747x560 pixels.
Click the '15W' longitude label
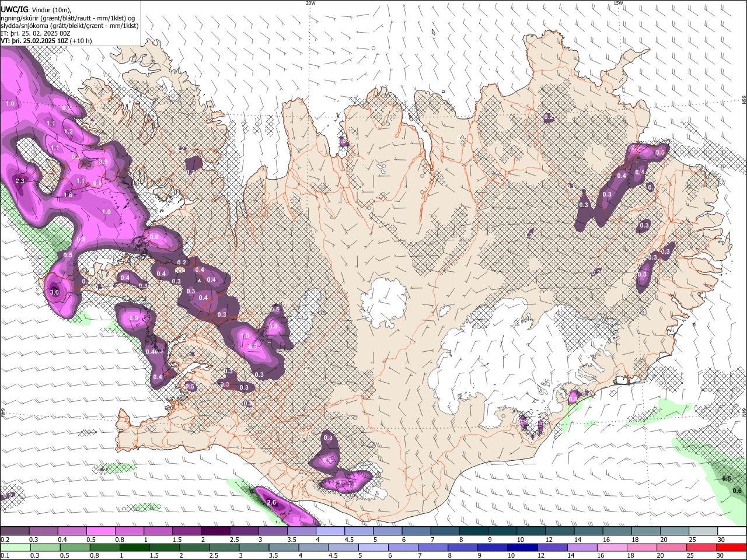pos(618,3)
